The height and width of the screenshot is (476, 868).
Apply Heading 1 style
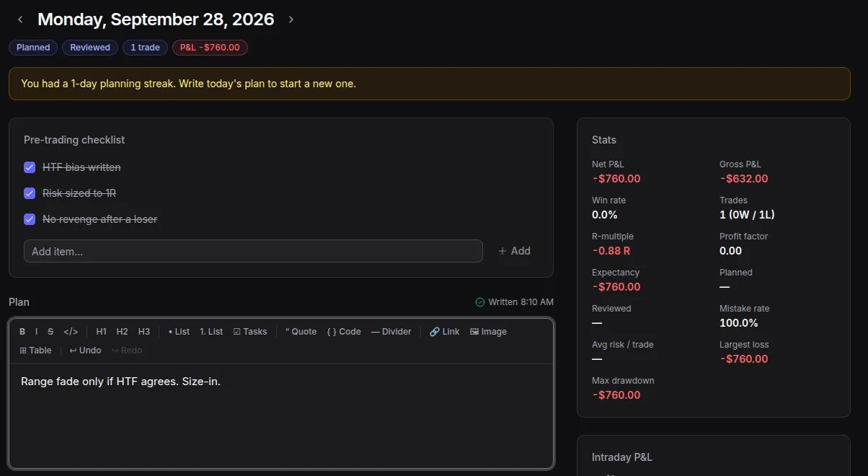(102, 332)
